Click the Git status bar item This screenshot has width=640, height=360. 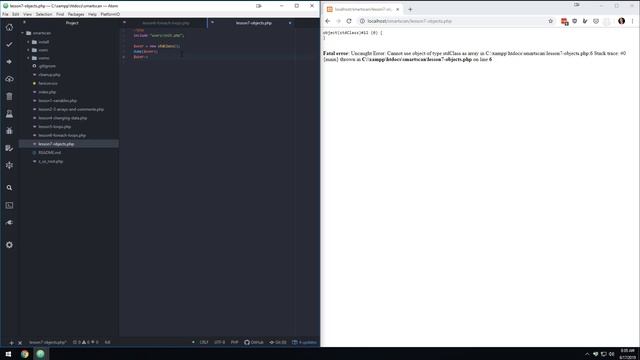coord(278,342)
